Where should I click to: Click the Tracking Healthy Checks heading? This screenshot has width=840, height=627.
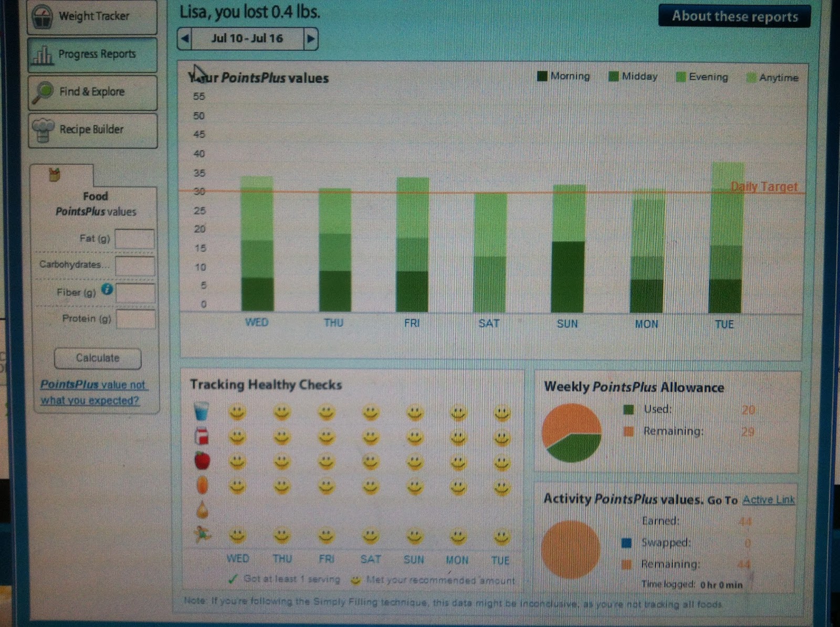point(266,385)
